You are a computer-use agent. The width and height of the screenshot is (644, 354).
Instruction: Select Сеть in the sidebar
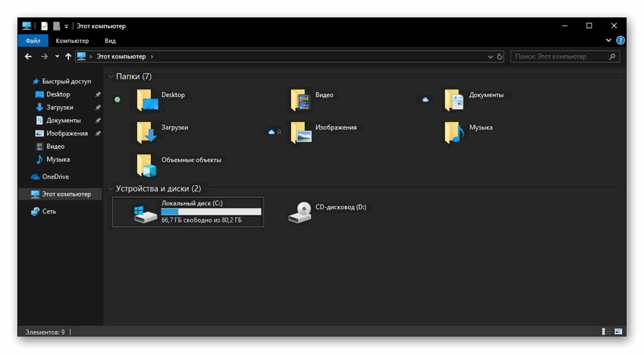(43, 211)
